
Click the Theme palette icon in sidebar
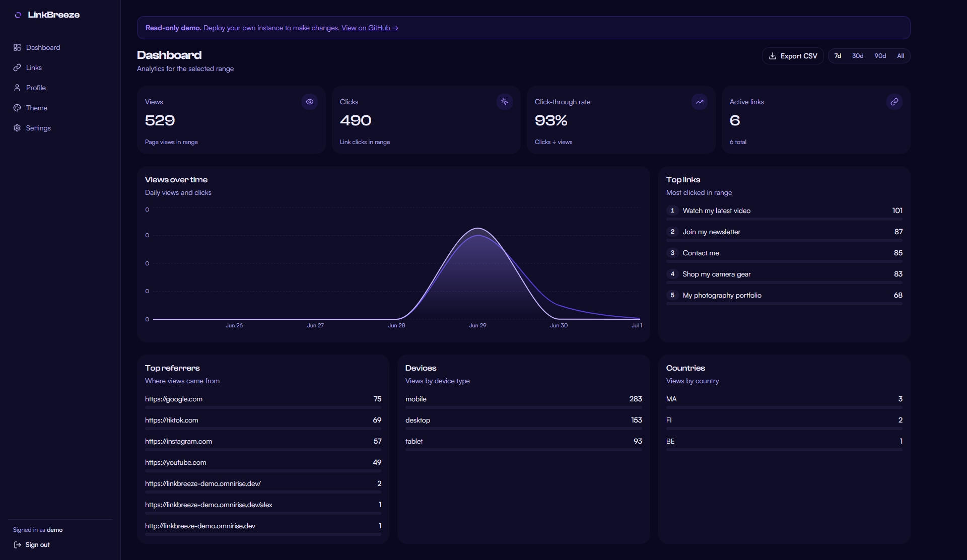(x=17, y=108)
